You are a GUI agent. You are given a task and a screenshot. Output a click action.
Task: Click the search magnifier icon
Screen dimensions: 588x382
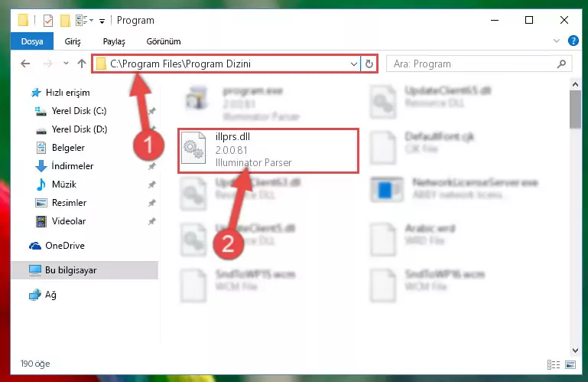(x=561, y=64)
